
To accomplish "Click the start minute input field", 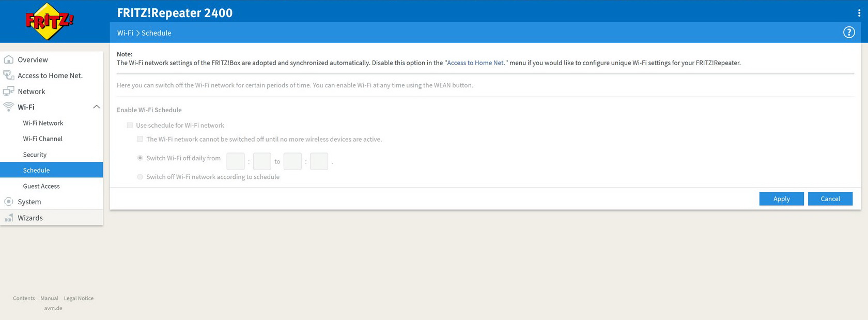I will pos(262,161).
